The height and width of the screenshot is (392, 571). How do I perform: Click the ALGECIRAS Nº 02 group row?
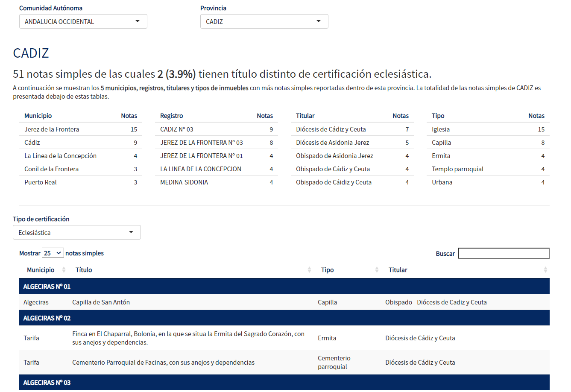(284, 318)
